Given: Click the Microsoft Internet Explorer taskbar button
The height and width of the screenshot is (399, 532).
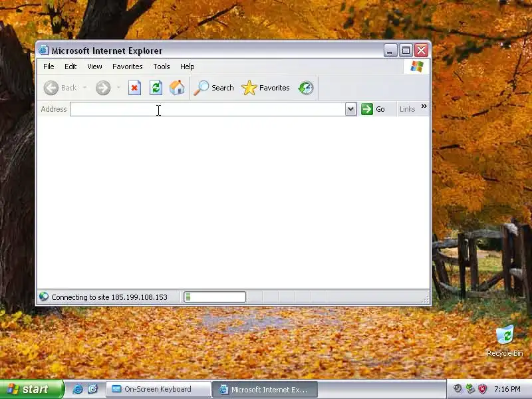Looking at the screenshot, I should 265,390.
